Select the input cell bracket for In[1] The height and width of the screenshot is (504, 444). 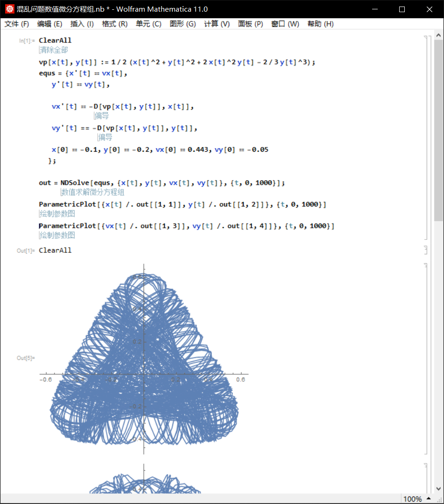pyautogui.click(x=426, y=138)
